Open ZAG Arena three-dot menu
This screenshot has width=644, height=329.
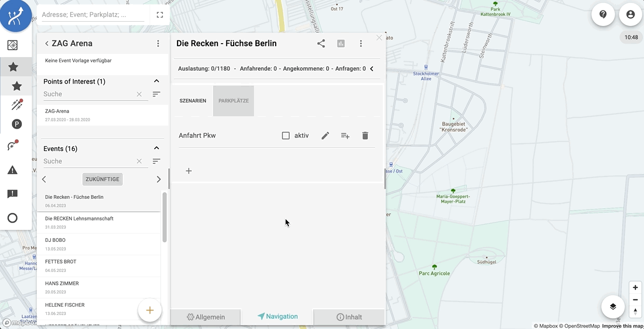(x=158, y=44)
